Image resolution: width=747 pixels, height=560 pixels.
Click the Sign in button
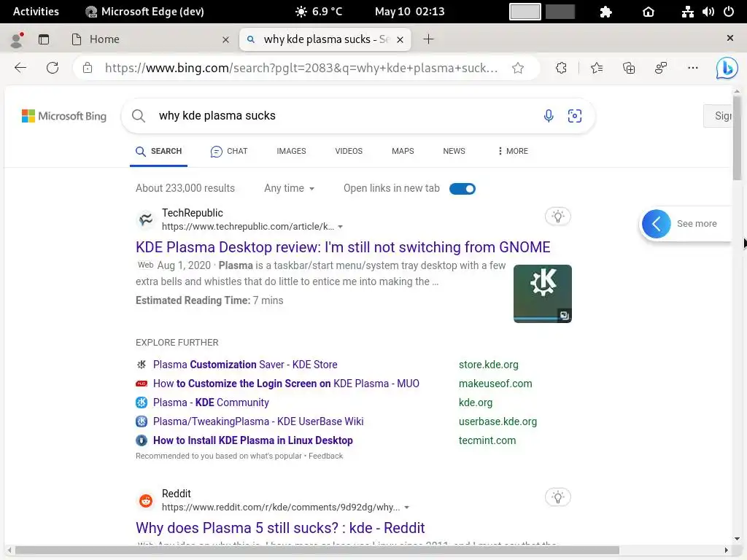tap(718, 116)
